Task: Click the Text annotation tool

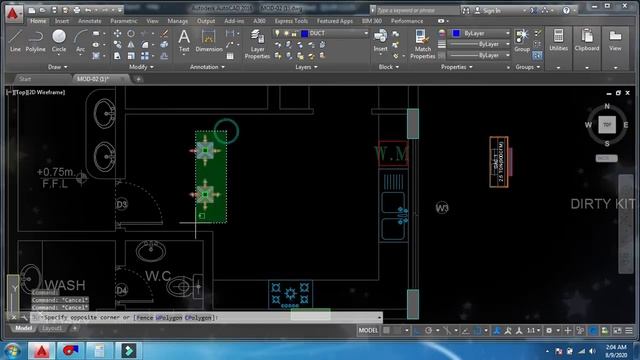Action: (184, 41)
